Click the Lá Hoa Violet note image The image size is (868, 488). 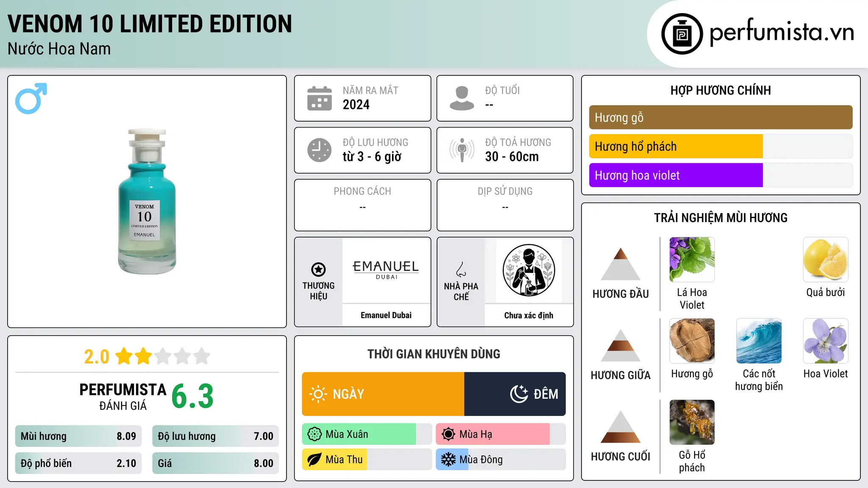(x=692, y=260)
